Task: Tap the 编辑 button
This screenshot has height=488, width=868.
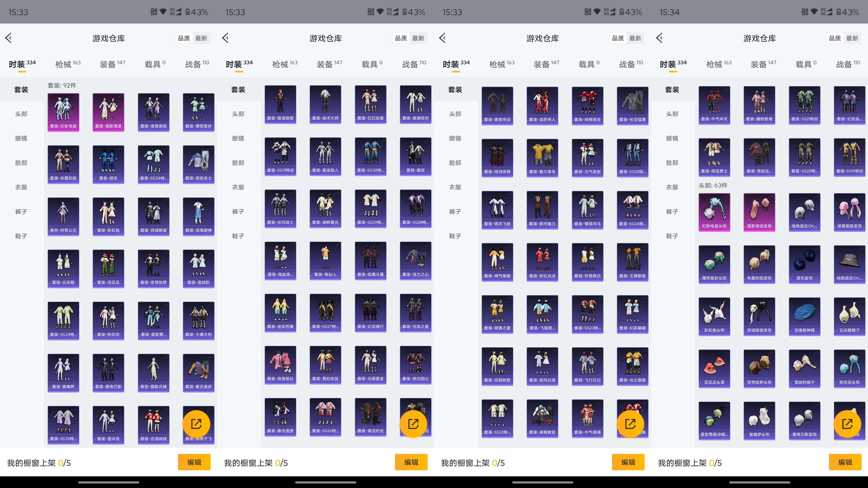Action: tap(194, 462)
